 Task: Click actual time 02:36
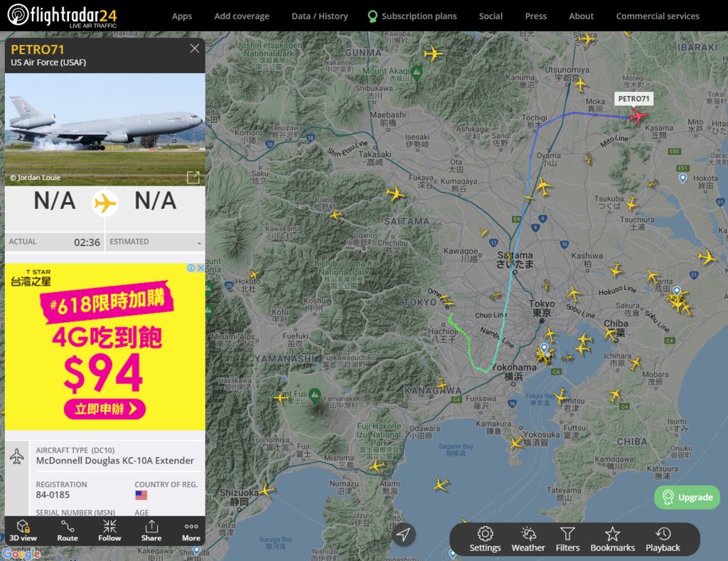click(87, 242)
